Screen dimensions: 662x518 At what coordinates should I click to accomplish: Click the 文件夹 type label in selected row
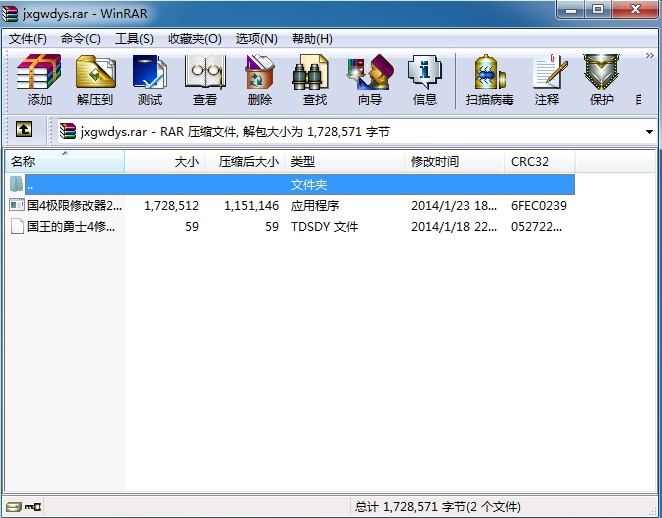[309, 184]
